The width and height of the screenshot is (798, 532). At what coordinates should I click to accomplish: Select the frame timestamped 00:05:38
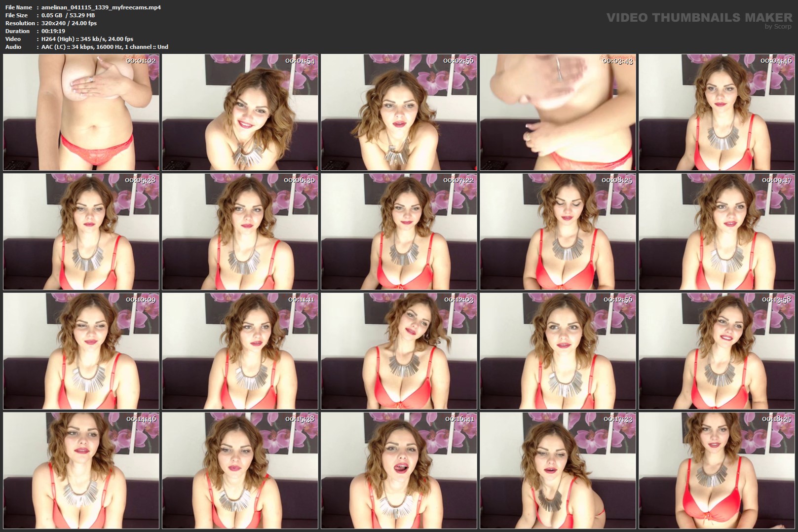pyautogui.click(x=81, y=231)
